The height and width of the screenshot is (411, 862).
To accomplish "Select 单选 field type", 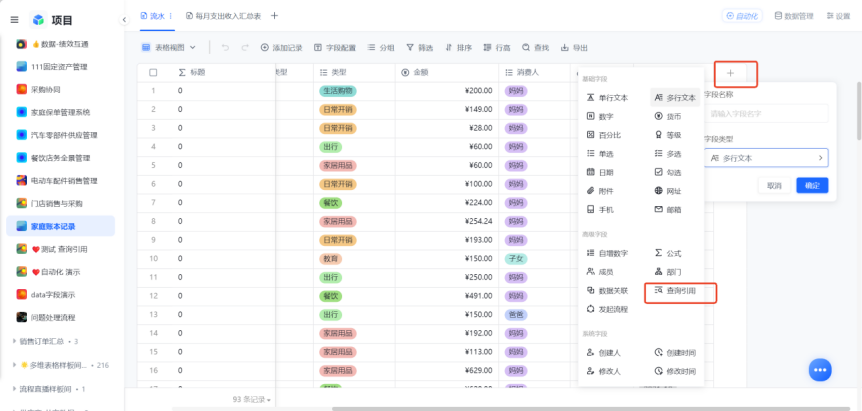I will point(600,154).
